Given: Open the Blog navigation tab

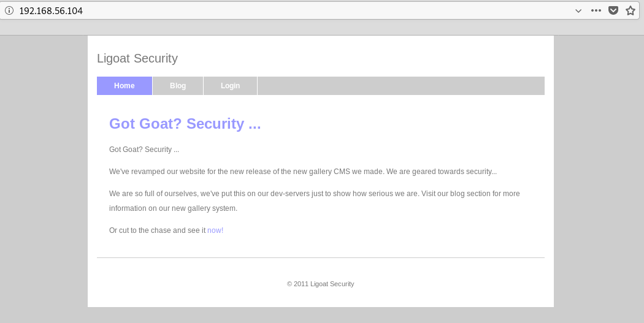Looking at the screenshot, I should click(178, 86).
